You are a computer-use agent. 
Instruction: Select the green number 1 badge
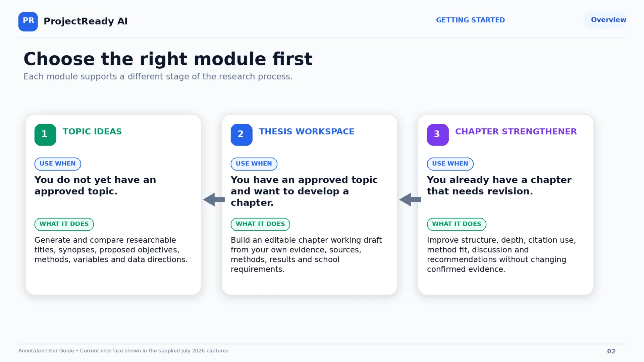tap(45, 135)
